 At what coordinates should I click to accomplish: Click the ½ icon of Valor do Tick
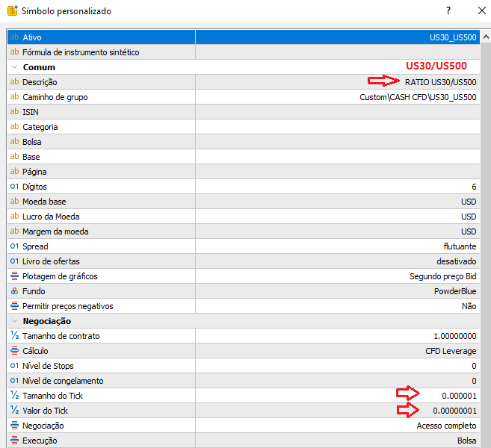(14, 411)
